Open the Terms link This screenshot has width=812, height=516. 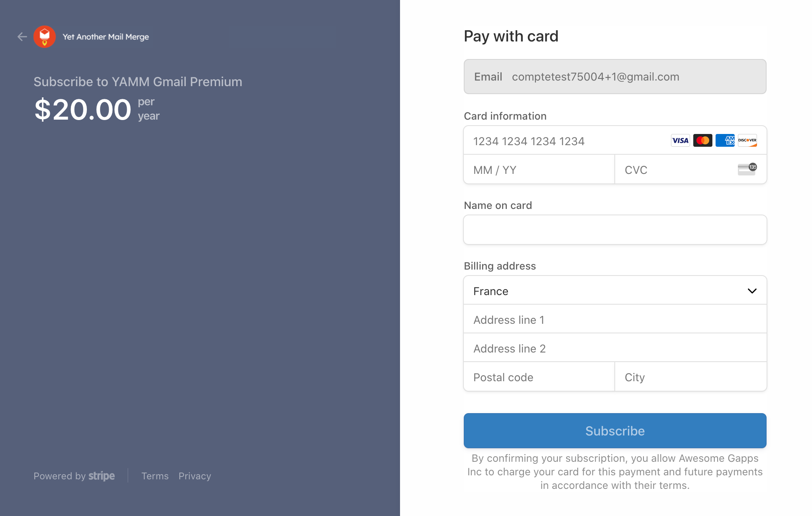tap(155, 476)
